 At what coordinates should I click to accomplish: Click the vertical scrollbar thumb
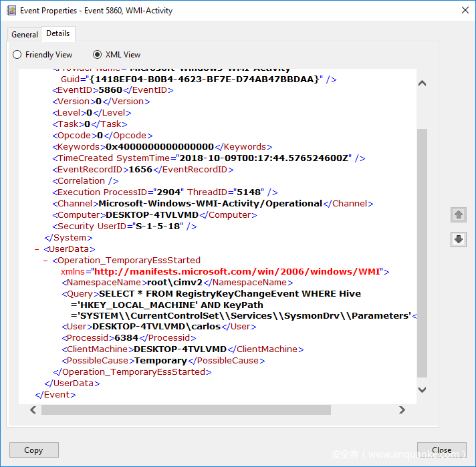click(422, 254)
